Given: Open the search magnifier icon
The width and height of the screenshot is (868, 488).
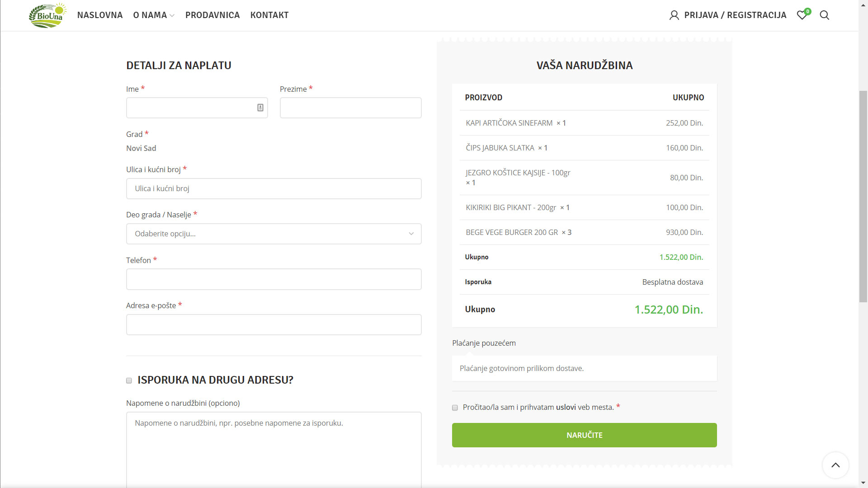Looking at the screenshot, I should [824, 15].
